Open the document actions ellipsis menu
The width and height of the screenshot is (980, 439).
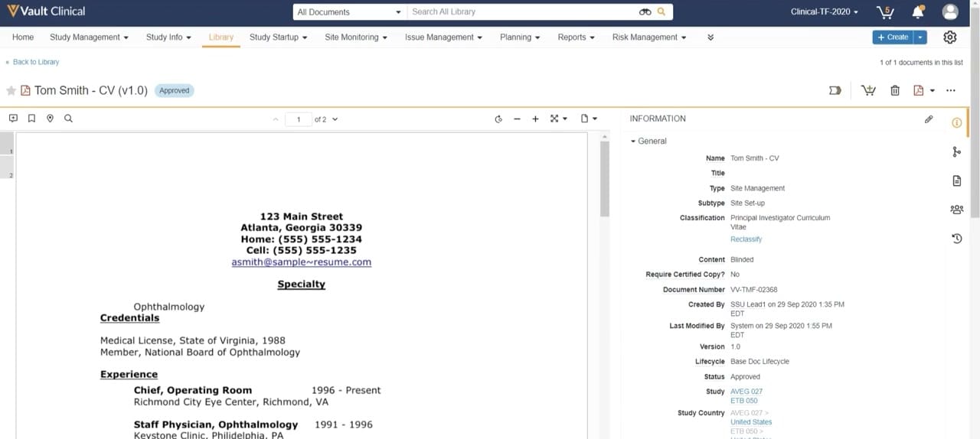(951, 90)
